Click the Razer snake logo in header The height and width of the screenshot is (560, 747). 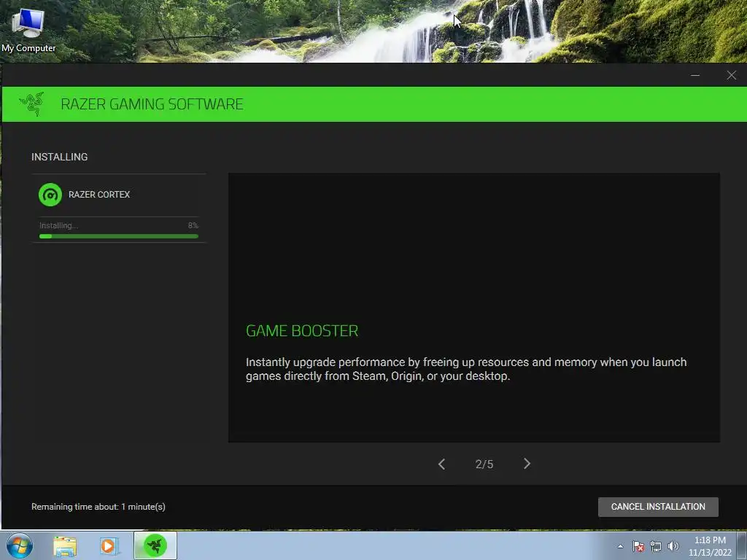(31, 104)
